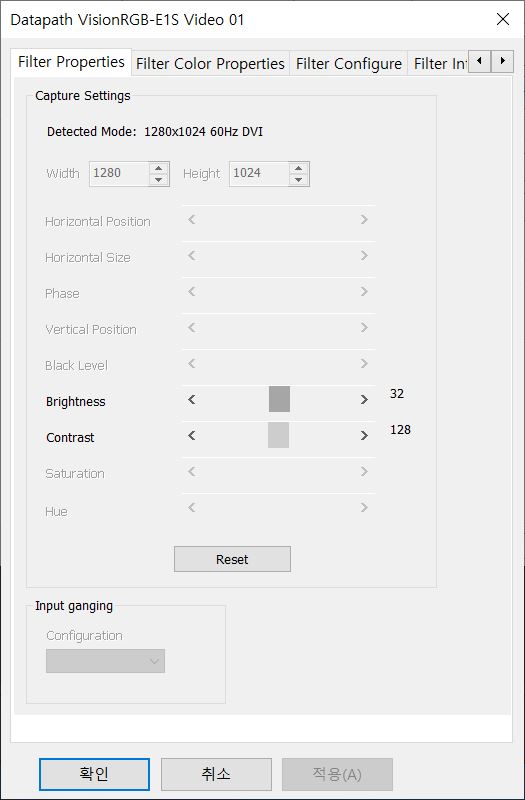Click the 적용(A) apply button
Viewport: 525px width, 800px height.
337,774
